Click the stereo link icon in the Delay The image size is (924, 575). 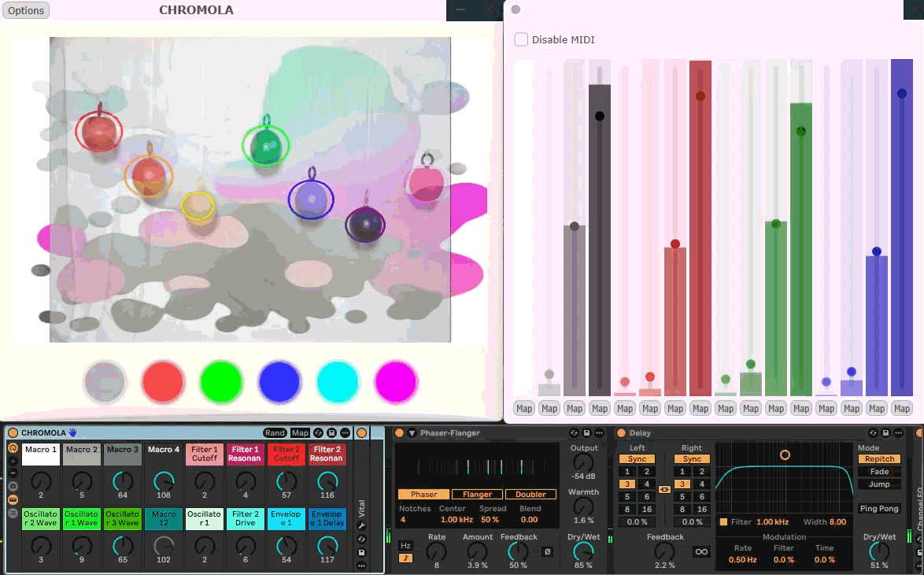[x=663, y=490]
